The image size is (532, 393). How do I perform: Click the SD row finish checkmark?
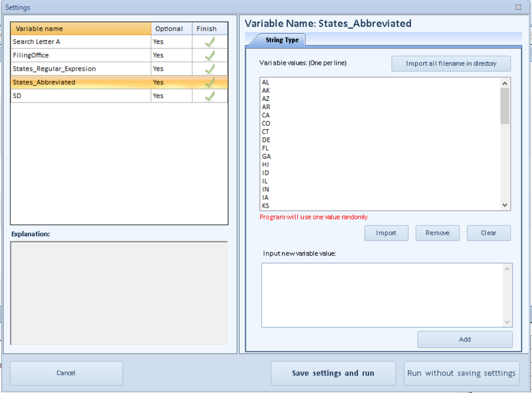[210, 96]
